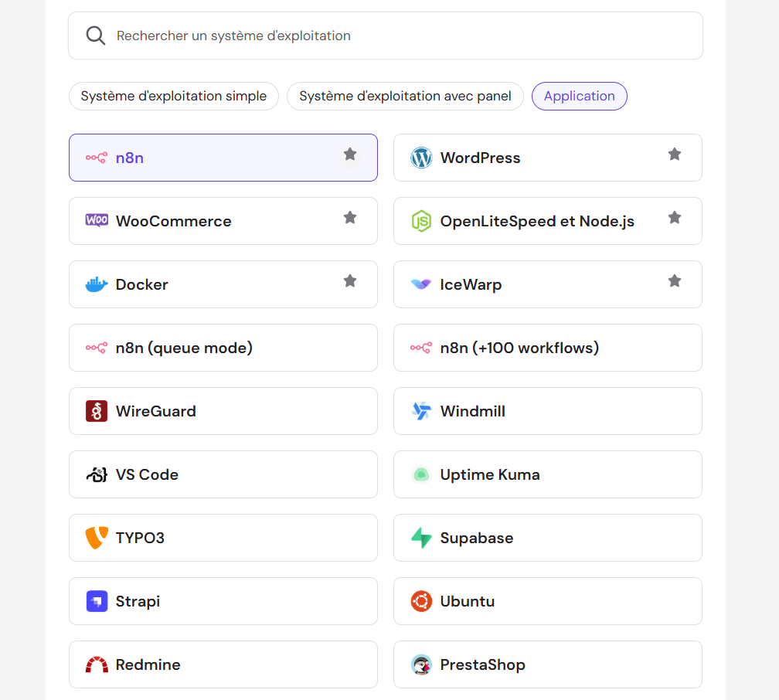Screen dimensions: 779x700
Task: Click the WordPress logo icon
Action: (421, 158)
